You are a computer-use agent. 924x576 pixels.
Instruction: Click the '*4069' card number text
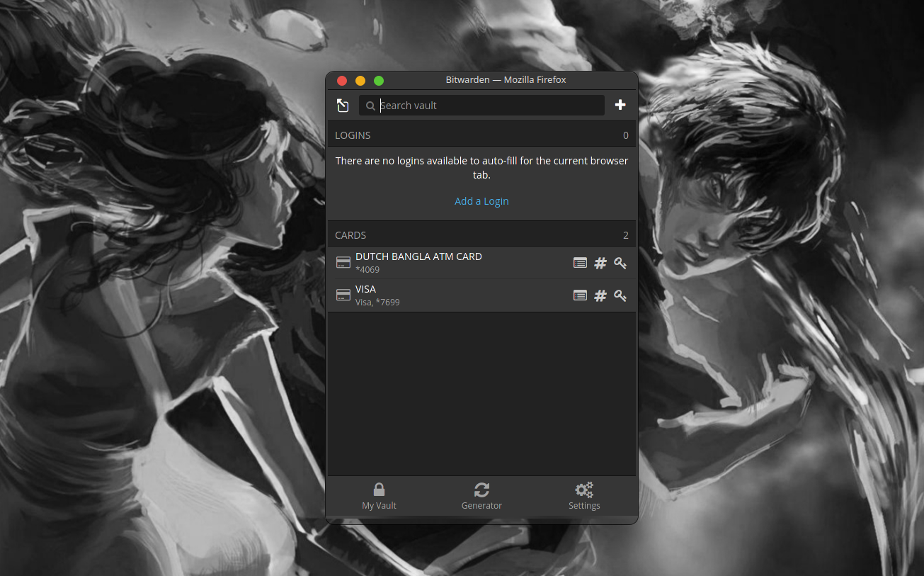click(367, 270)
